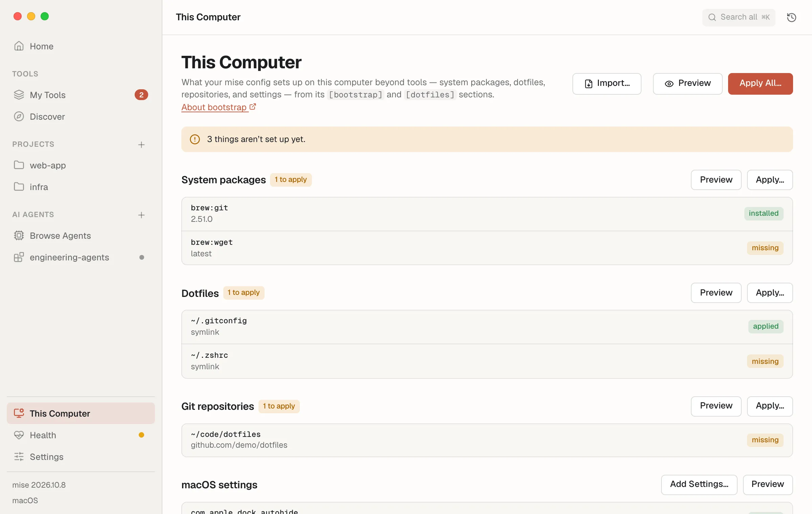Click the Health heart icon
This screenshot has height=514, width=812.
pos(19,435)
